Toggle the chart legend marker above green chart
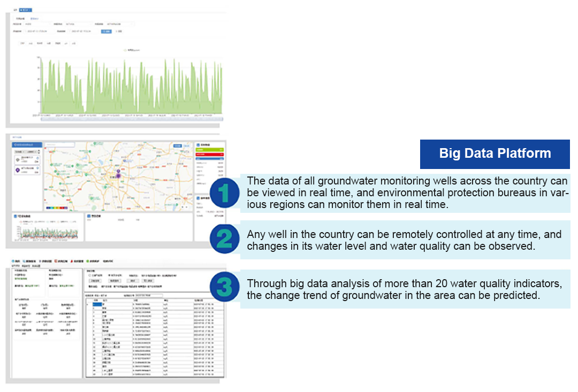 tap(125, 49)
